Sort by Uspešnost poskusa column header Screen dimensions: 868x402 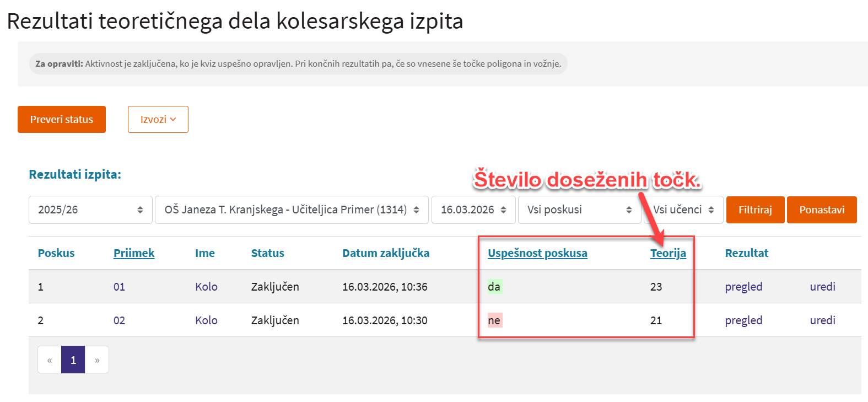(x=537, y=253)
